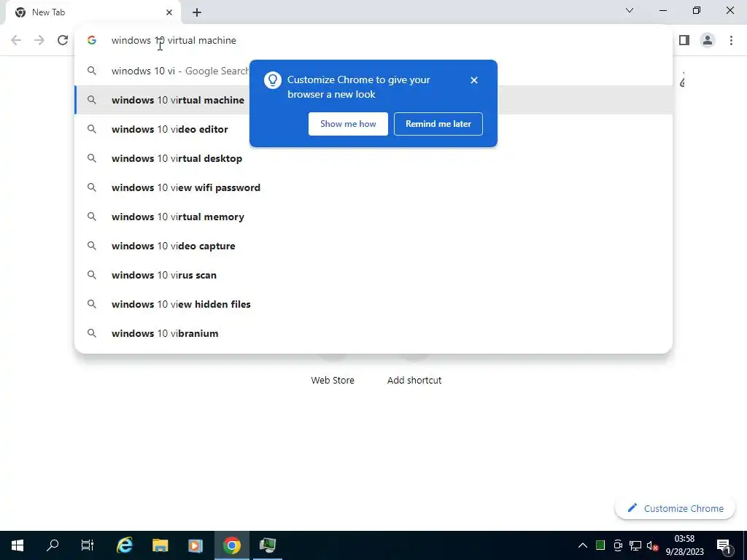This screenshot has width=747, height=560.
Task: Select suggestion windows 10 video capture
Action: 373,246
